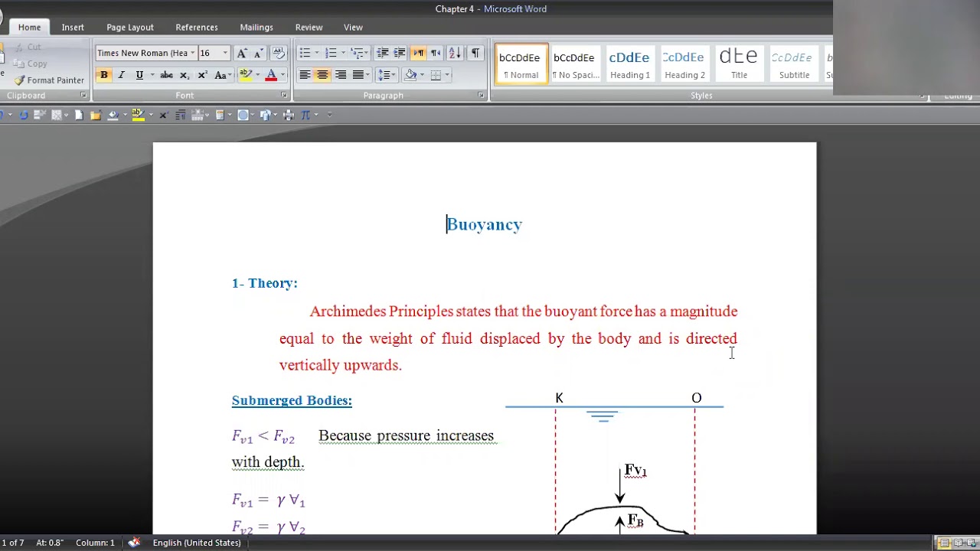
Task: Click Sort A to Z icon
Action: (455, 53)
